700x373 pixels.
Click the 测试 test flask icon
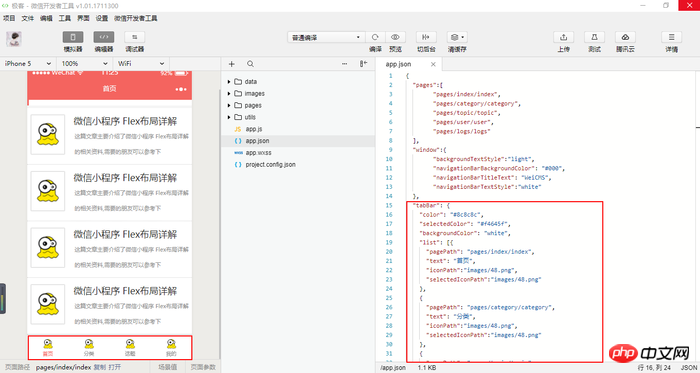[x=594, y=37]
